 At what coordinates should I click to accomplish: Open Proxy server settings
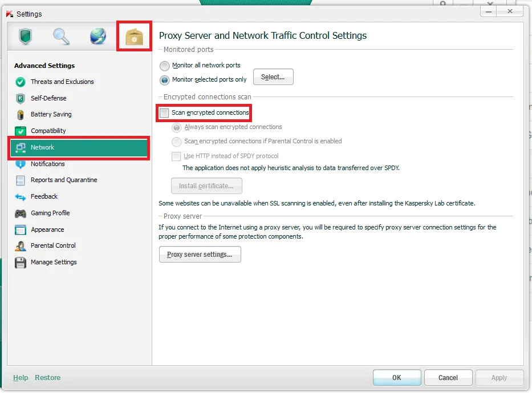point(200,255)
